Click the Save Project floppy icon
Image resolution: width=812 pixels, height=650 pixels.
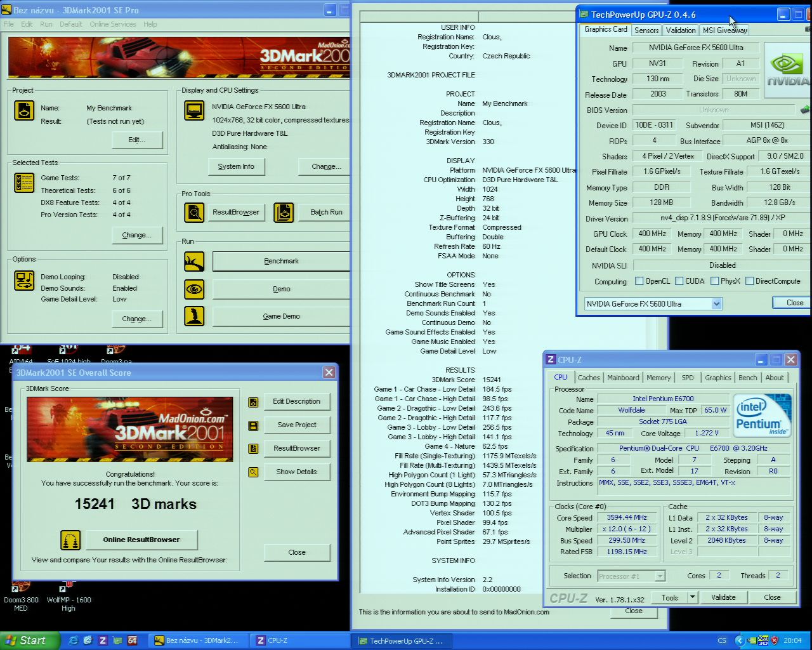click(253, 425)
